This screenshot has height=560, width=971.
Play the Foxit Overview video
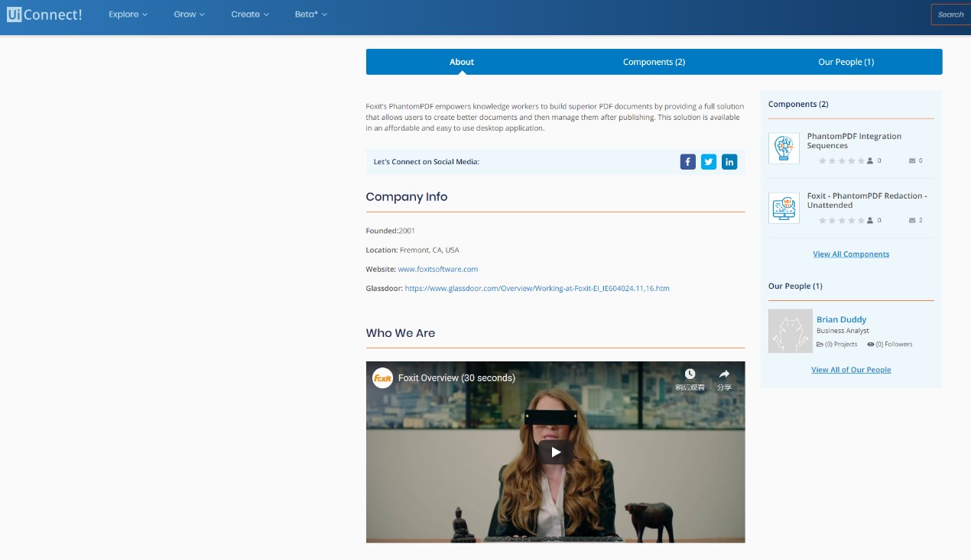coord(556,452)
